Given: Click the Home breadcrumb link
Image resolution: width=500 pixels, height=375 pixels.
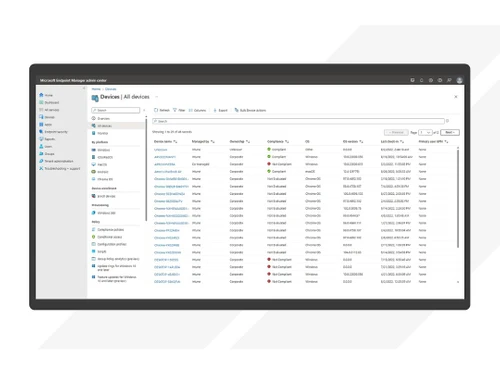Looking at the screenshot, I should point(96,89).
